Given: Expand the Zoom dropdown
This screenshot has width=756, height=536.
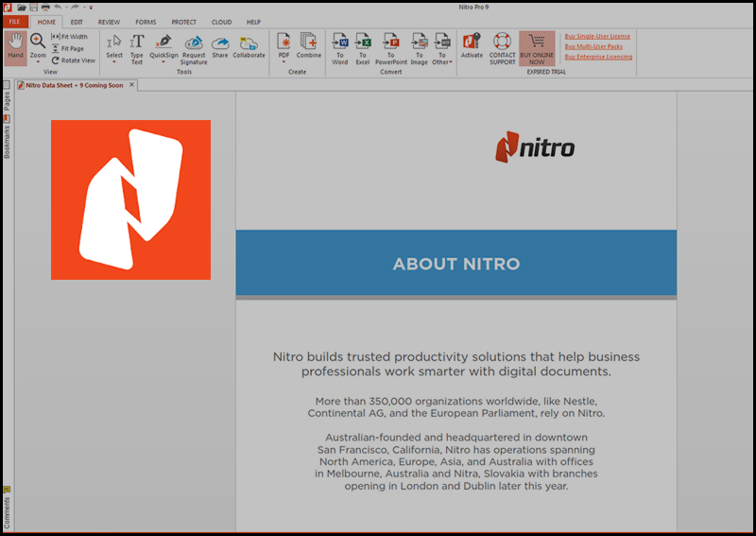Looking at the screenshot, I should click(x=38, y=62).
